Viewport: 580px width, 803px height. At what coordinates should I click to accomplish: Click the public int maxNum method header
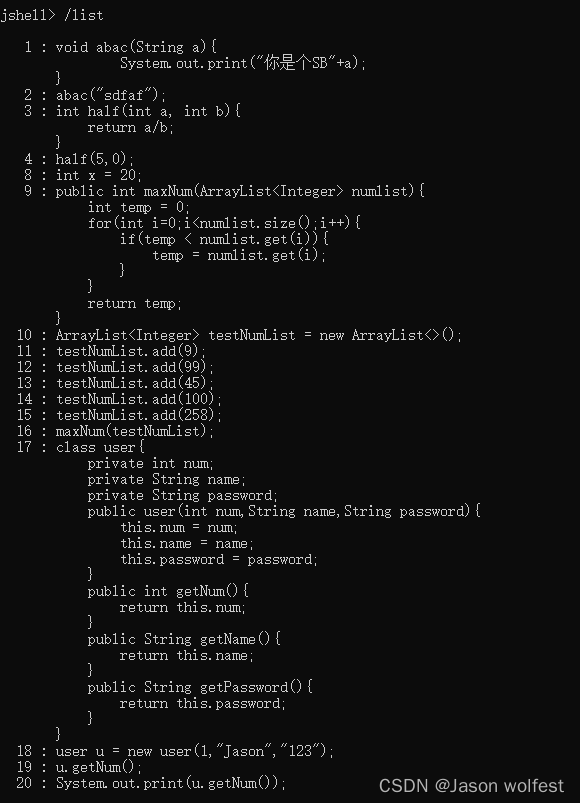[240, 191]
